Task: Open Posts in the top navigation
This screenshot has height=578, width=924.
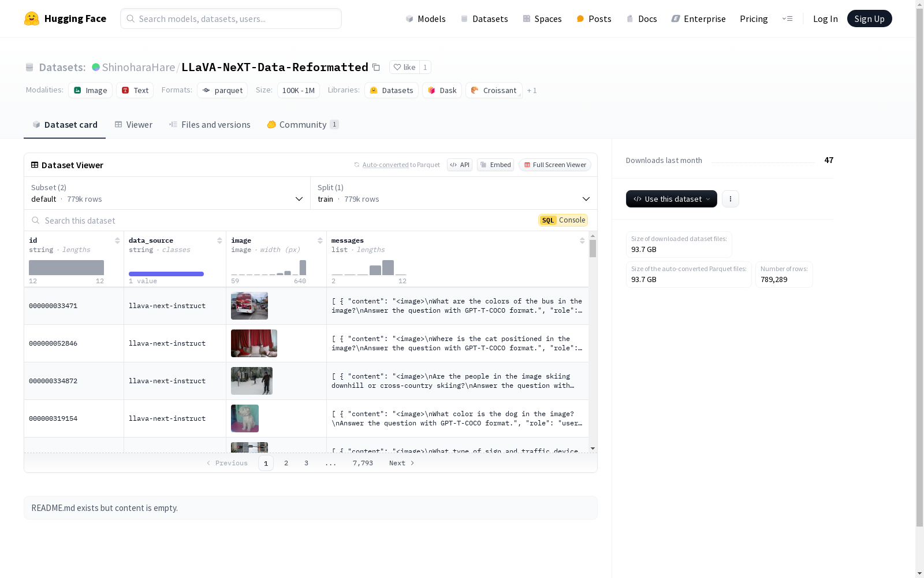Action: tap(594, 18)
